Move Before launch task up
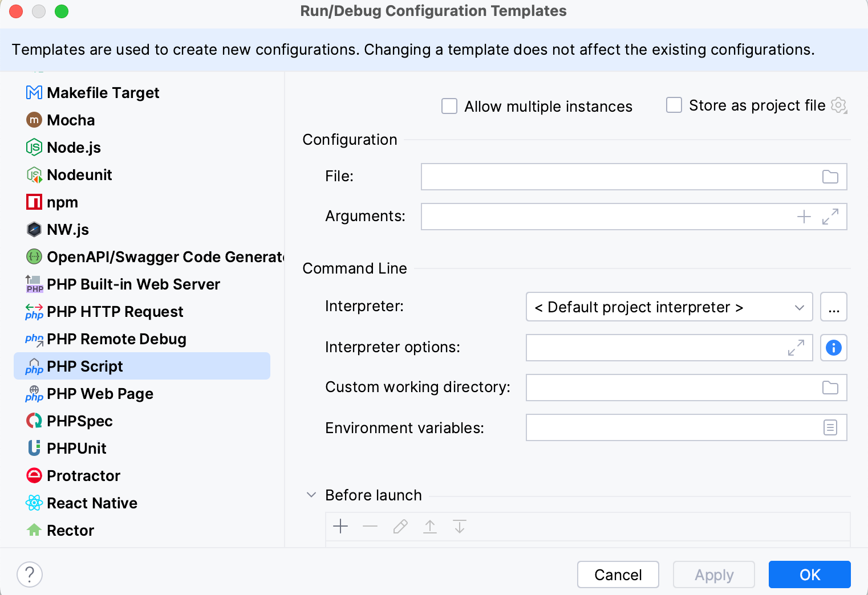The height and width of the screenshot is (595, 868). point(430,527)
